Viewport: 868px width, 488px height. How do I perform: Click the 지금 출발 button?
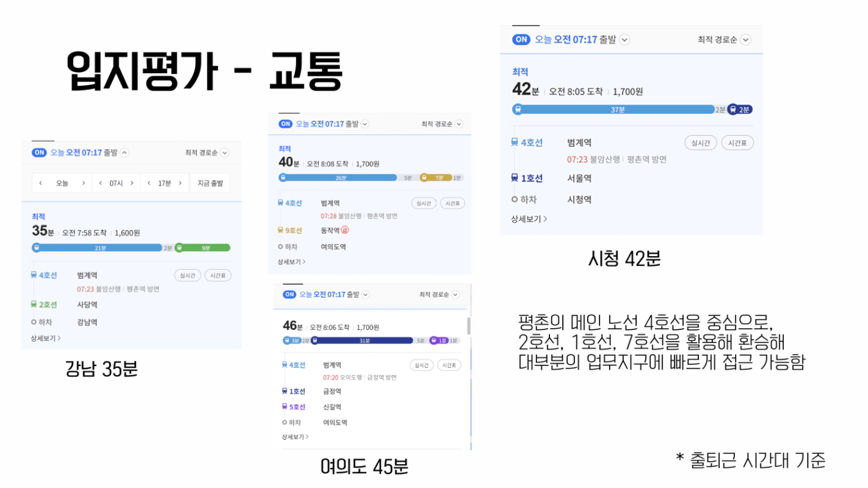[x=210, y=183]
